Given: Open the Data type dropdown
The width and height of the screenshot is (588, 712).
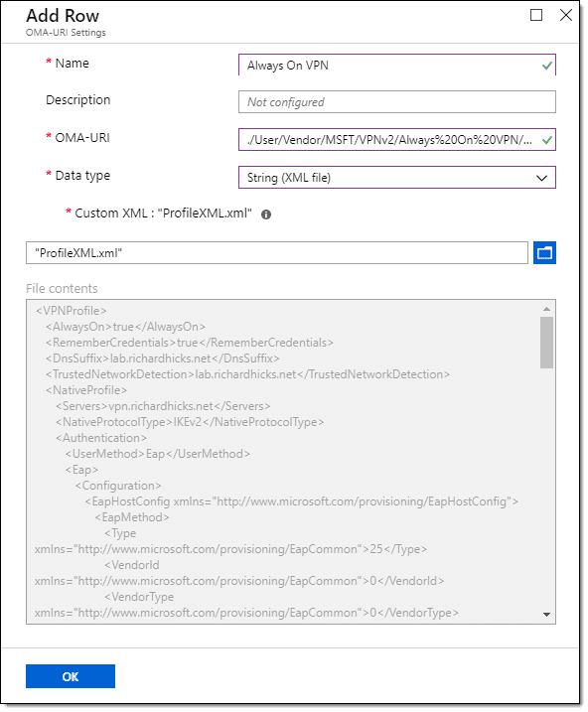Looking at the screenshot, I should [x=397, y=178].
